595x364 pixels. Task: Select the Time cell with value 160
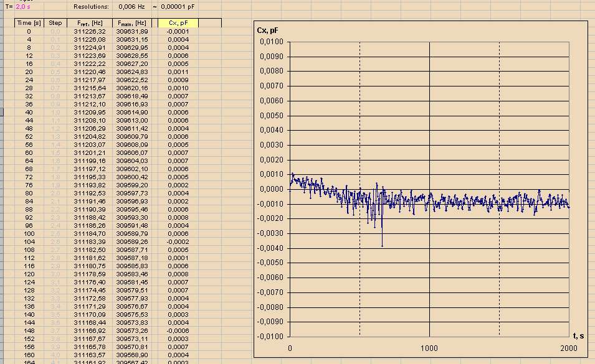[29, 355]
